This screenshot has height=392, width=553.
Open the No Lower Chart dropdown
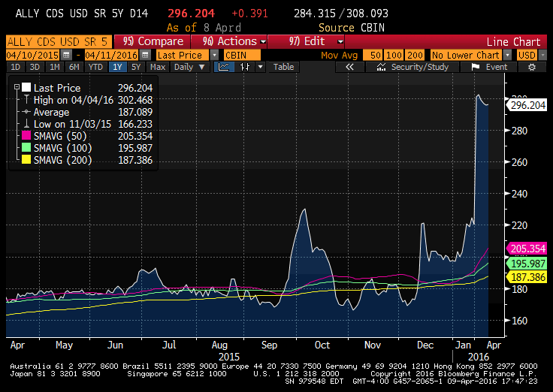pos(507,56)
